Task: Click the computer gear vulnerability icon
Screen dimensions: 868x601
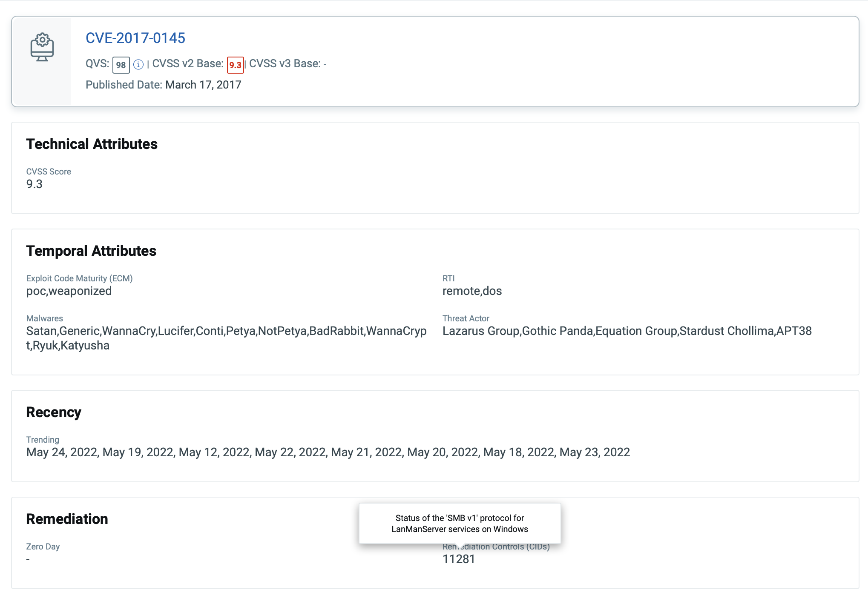Action: coord(42,47)
